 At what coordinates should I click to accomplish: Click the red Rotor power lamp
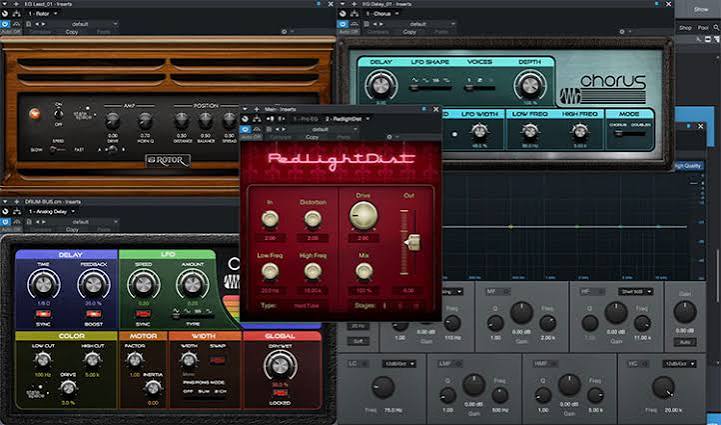pos(34,114)
